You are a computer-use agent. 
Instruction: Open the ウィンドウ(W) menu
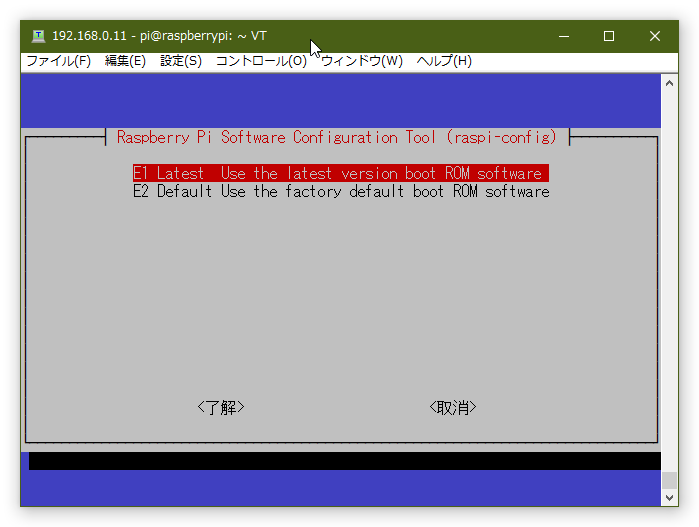(x=362, y=61)
